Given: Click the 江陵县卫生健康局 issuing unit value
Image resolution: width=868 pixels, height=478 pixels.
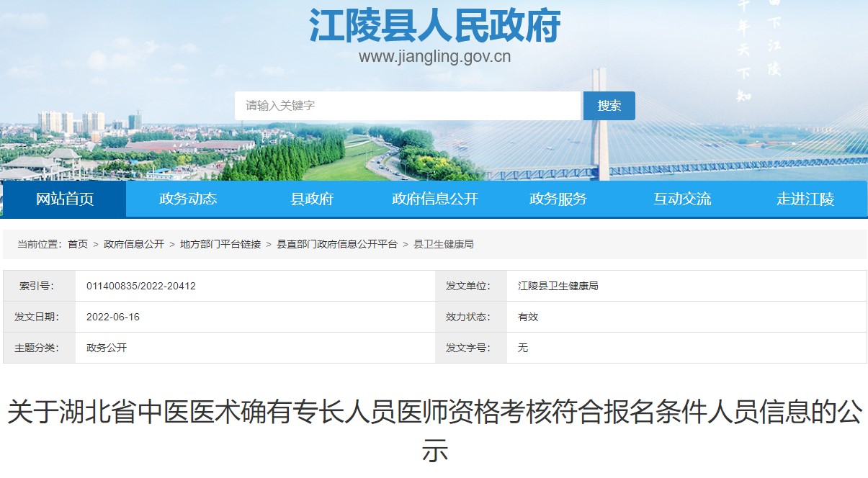Looking at the screenshot, I should coord(558,286).
